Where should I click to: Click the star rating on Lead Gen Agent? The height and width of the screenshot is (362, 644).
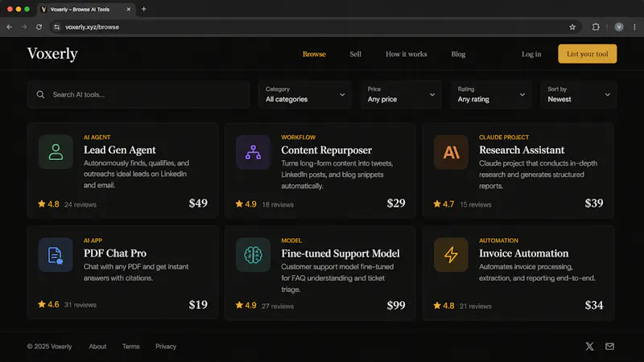[48, 204]
